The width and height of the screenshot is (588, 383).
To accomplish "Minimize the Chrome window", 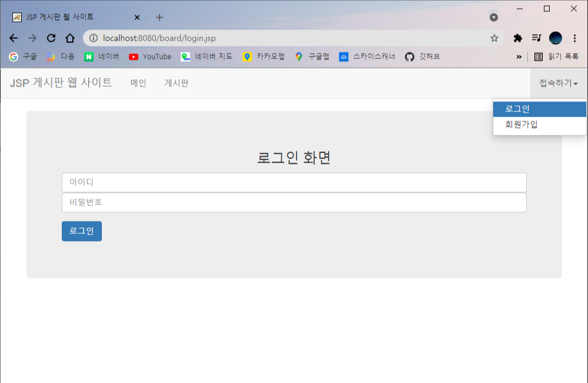I will tap(519, 9).
